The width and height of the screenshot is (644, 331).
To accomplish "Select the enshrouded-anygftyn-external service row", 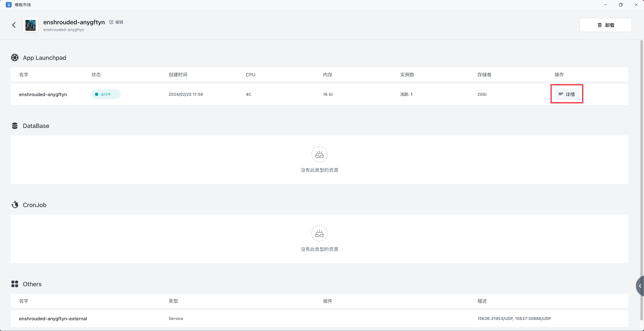I will [53, 318].
